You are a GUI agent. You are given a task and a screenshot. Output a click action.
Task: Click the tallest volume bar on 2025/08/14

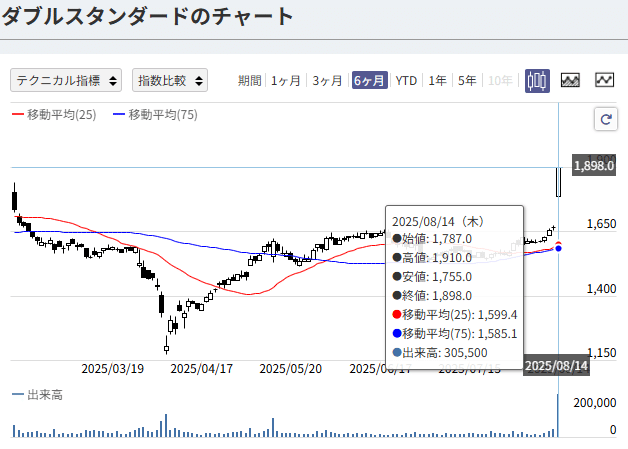tap(558, 415)
